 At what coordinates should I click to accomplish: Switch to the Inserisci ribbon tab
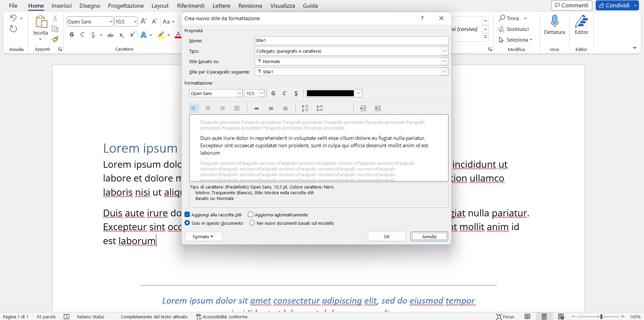tap(62, 6)
